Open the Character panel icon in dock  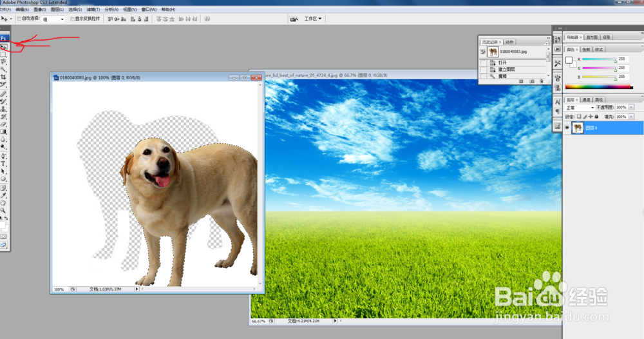557,102
